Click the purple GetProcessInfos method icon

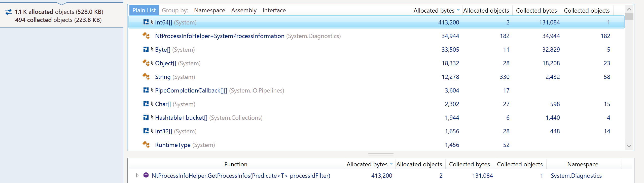(146, 175)
